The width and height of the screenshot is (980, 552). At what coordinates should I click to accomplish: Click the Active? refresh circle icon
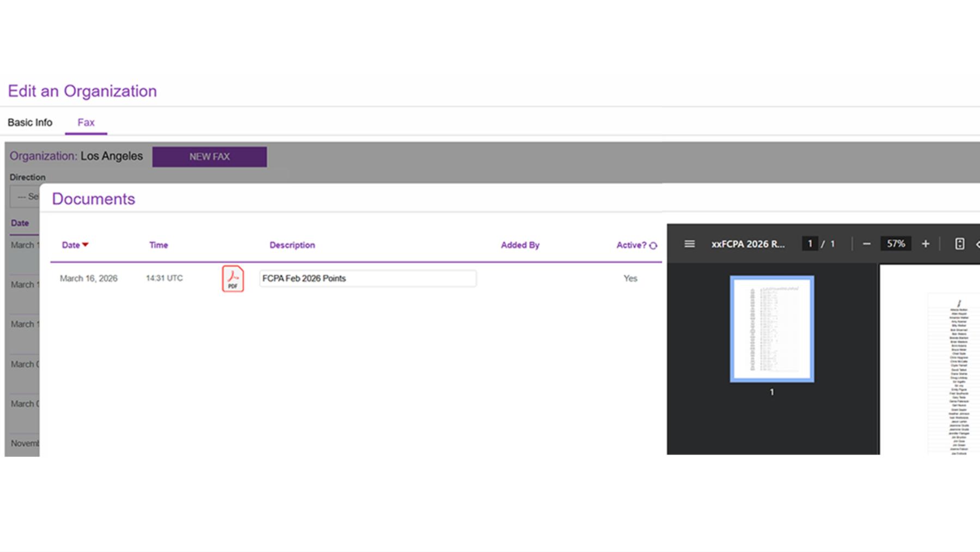(x=653, y=246)
